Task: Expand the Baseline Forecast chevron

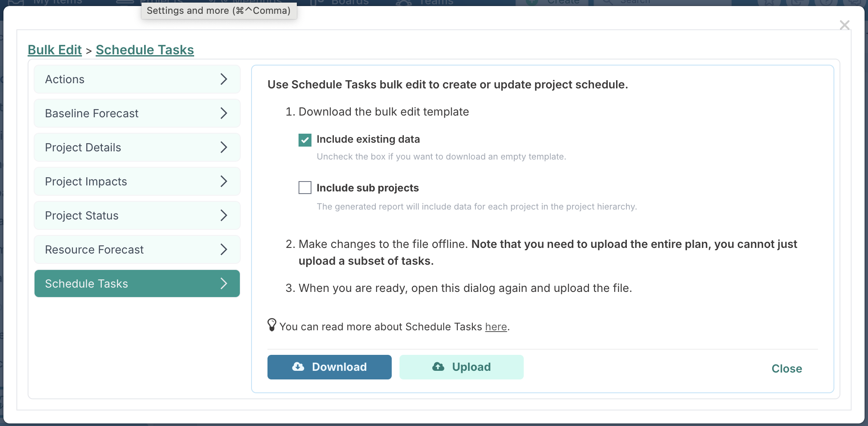Action: pos(223,113)
